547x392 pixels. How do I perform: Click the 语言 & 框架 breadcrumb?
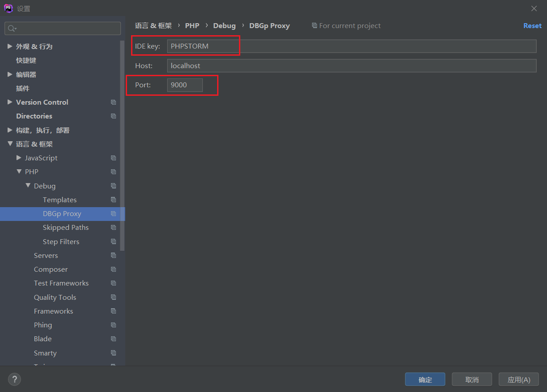[x=153, y=26]
